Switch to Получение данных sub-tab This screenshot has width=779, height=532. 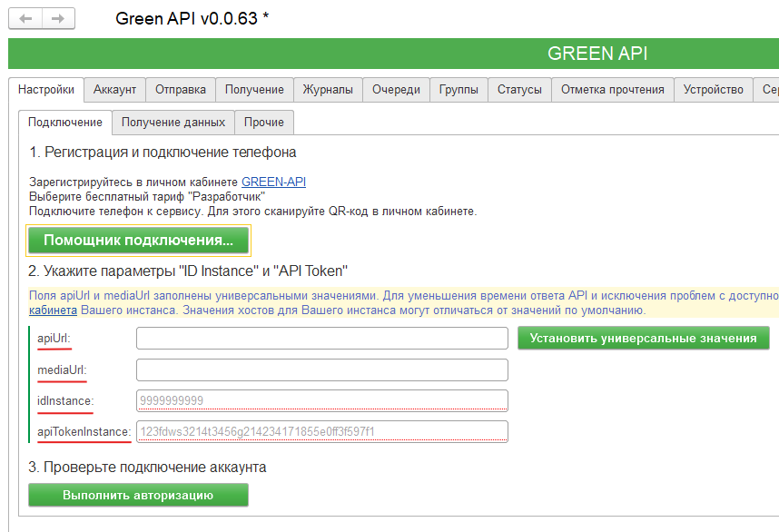tap(173, 123)
